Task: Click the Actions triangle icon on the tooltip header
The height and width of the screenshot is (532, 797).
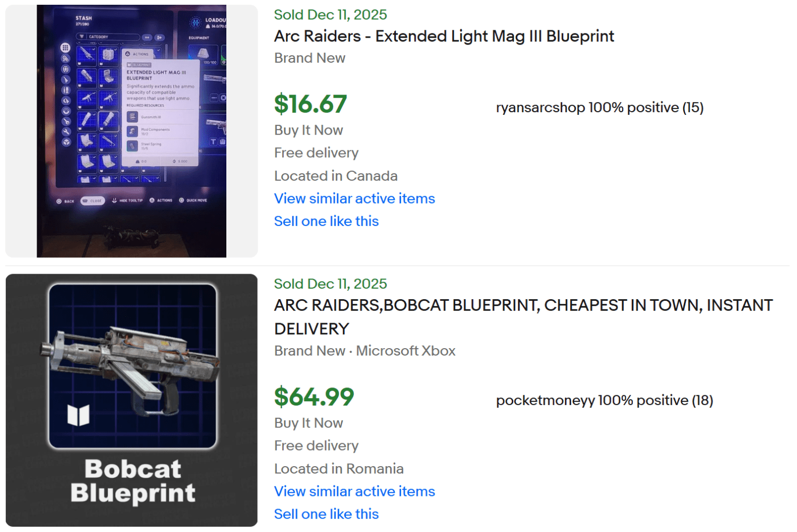Action: [x=128, y=54]
